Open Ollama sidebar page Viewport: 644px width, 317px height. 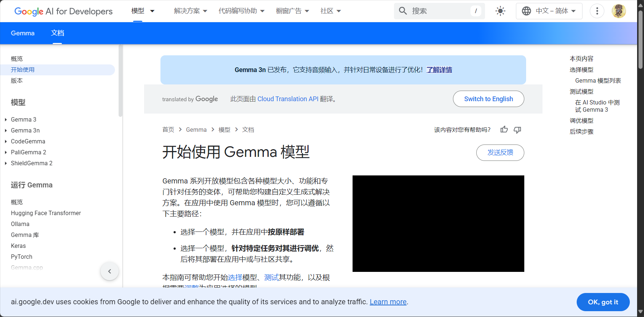[x=20, y=224]
